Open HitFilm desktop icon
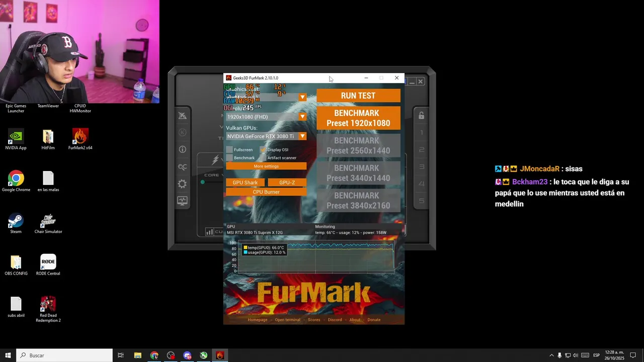This screenshot has width=644, height=362. (48, 140)
